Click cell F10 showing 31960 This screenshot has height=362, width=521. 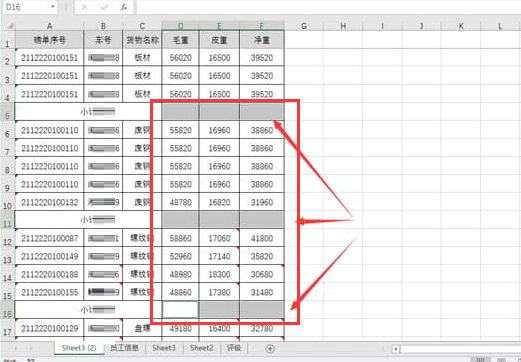(x=262, y=202)
